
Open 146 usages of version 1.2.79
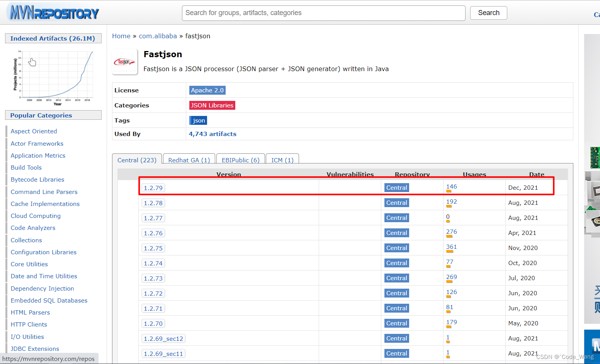point(451,187)
